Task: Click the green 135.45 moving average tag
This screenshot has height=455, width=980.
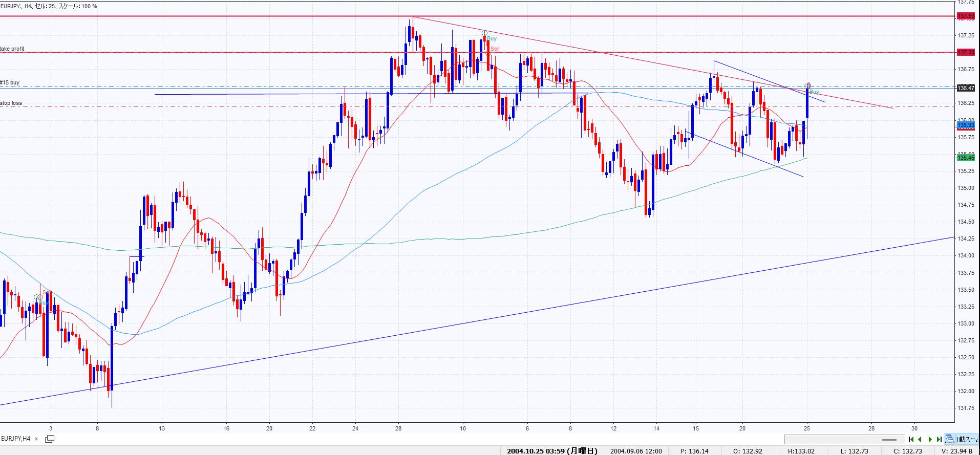Action: (x=965, y=158)
